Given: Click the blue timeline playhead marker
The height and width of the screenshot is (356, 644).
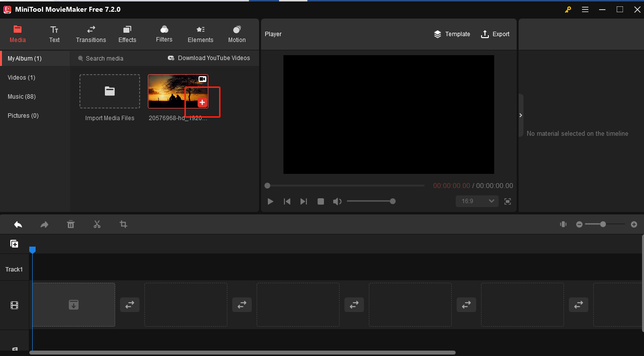Looking at the screenshot, I should pos(32,250).
